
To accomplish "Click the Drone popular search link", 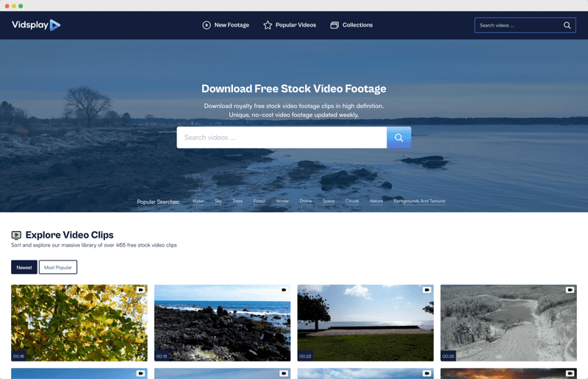I will [306, 201].
